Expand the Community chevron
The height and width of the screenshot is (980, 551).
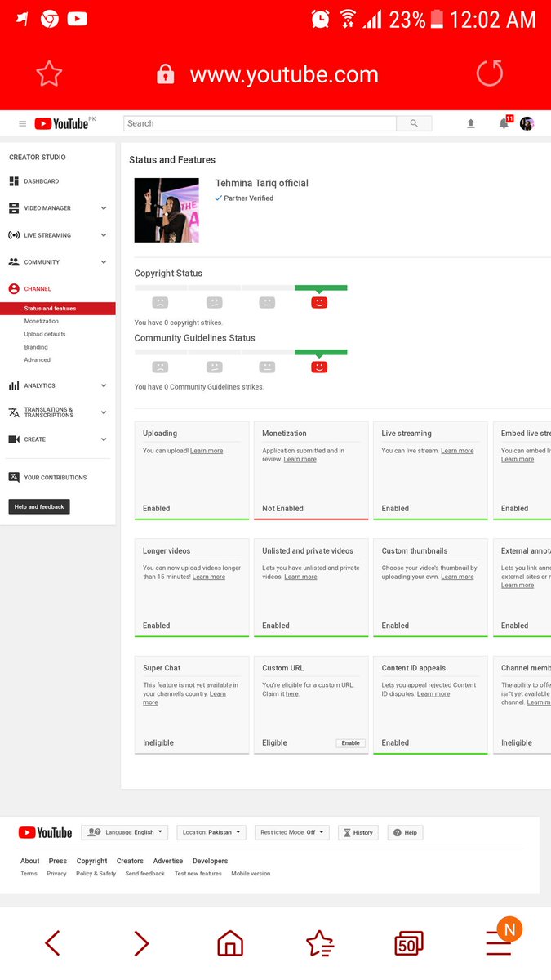pos(104,262)
